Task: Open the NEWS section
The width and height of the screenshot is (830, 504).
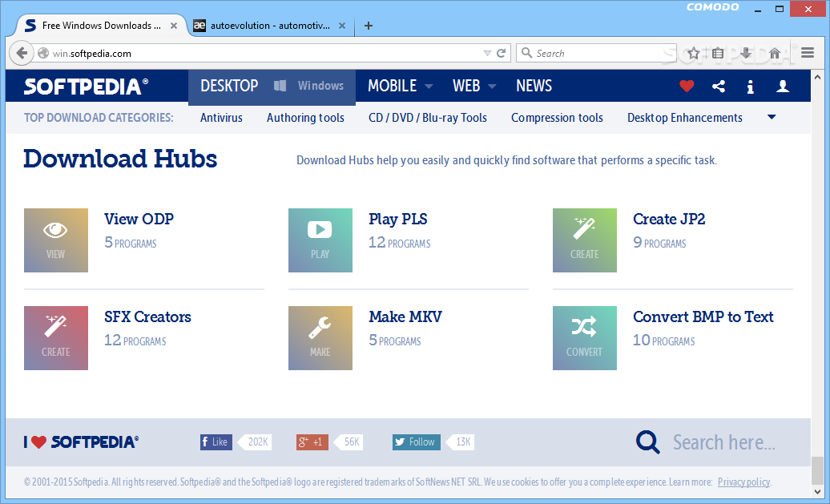Action: click(534, 86)
